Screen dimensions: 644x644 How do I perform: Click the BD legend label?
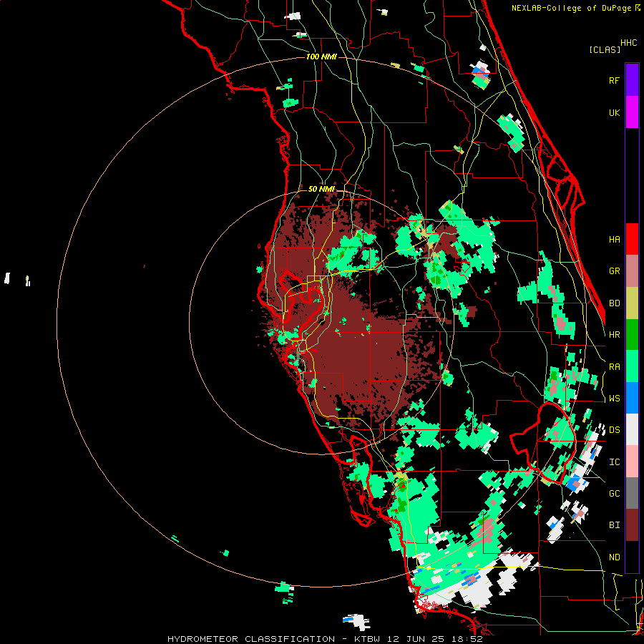pos(614,303)
